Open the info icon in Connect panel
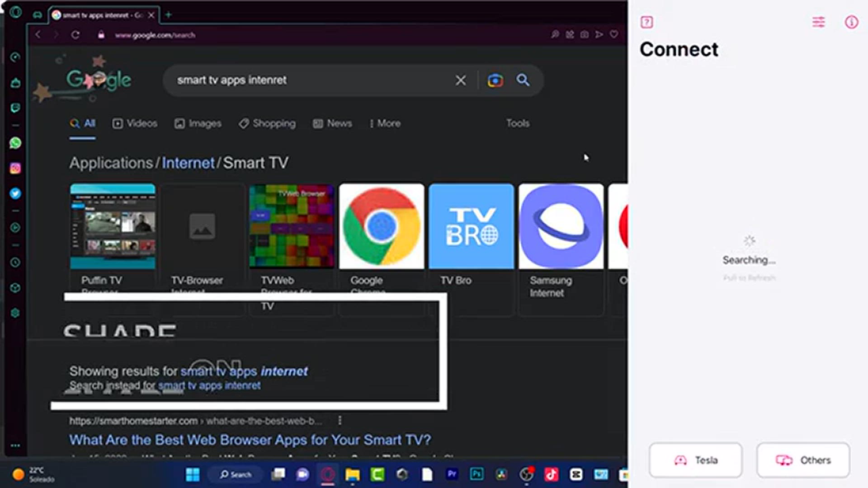The width and height of the screenshot is (868, 488). pyautogui.click(x=851, y=22)
